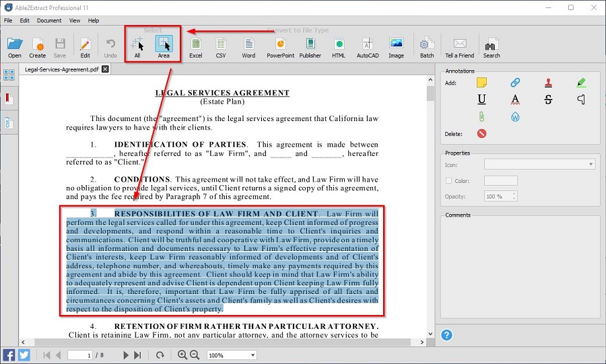Image resolution: width=606 pixels, height=364 pixels.
Task: Click the Undo toolbar arrow
Action: [110, 48]
